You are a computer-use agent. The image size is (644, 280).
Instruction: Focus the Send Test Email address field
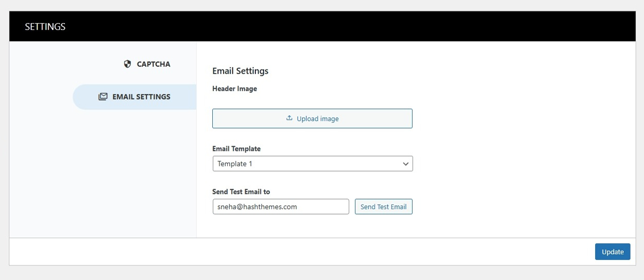point(281,206)
